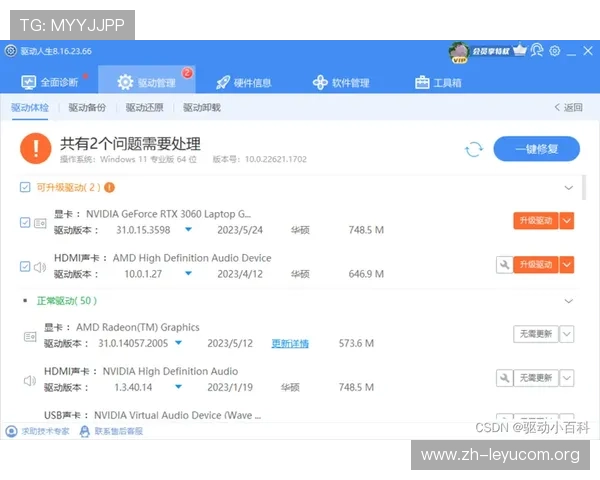Open the 硬件信息 tab
The image size is (600, 480).
(x=244, y=82)
